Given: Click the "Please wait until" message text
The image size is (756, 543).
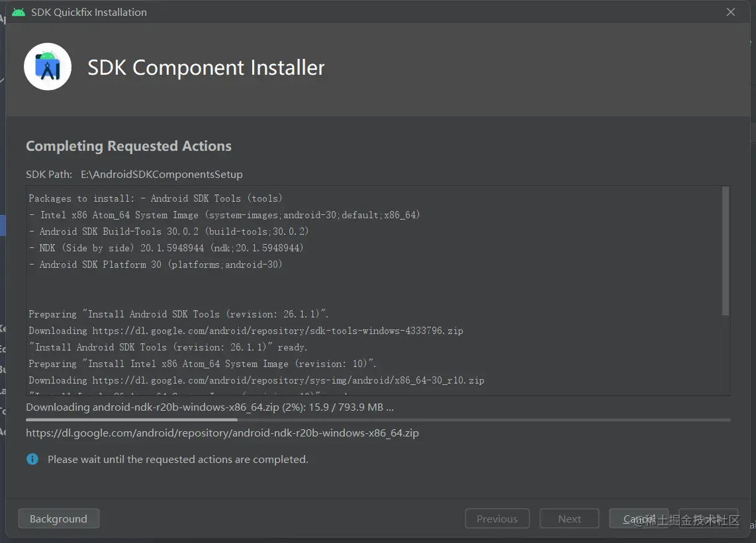Looking at the screenshot, I should (x=177, y=459).
